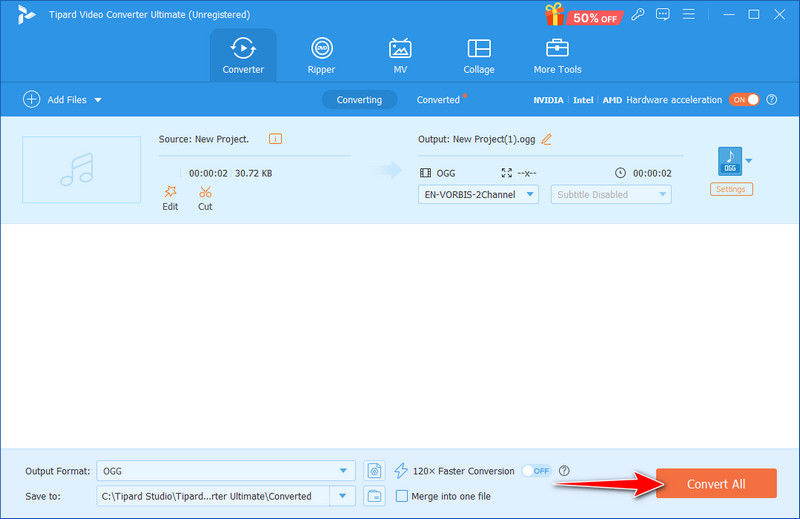Minimize the Tipard window

[729, 14]
